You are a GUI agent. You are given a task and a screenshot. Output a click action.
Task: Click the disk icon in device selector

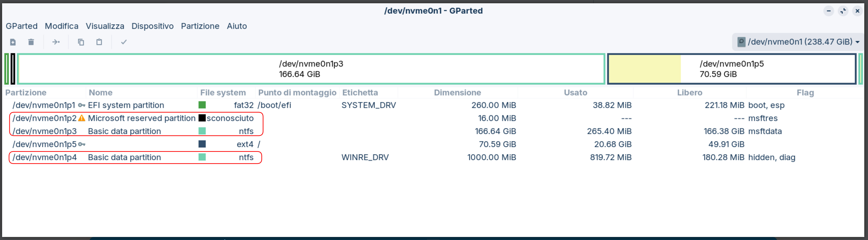[x=741, y=42]
